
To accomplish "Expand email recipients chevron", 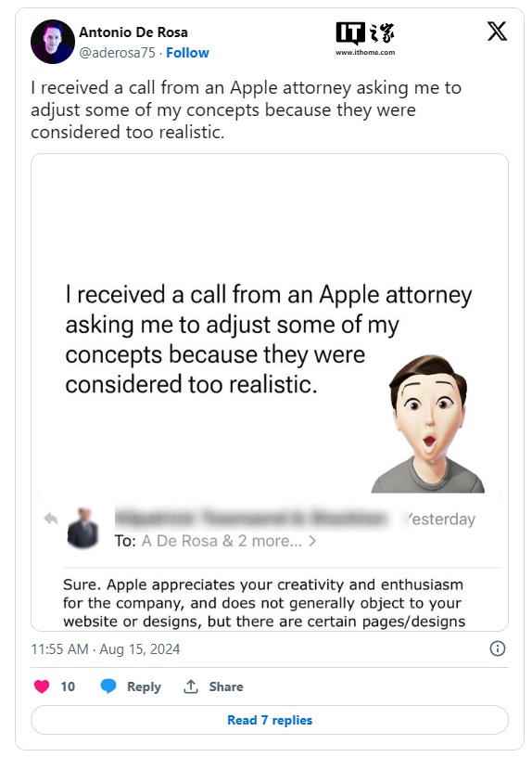I will click(312, 541).
